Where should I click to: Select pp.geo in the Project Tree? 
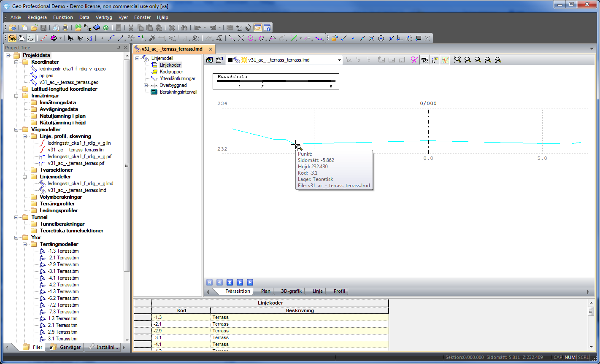coord(46,75)
